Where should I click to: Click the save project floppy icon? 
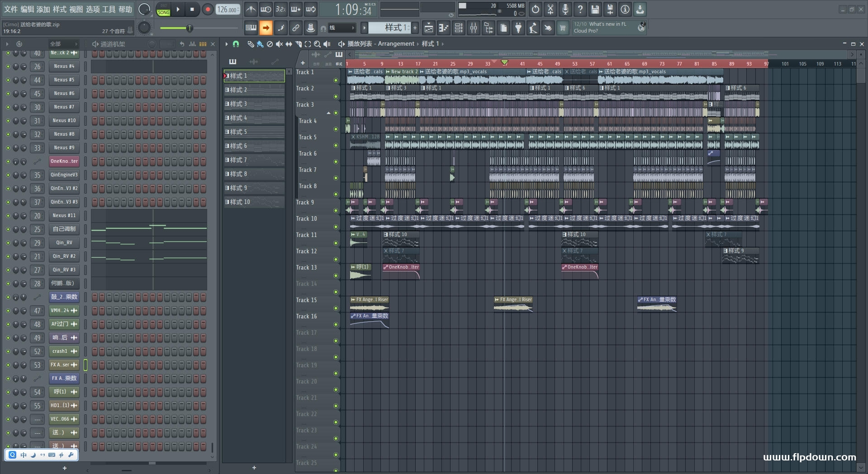(595, 9)
